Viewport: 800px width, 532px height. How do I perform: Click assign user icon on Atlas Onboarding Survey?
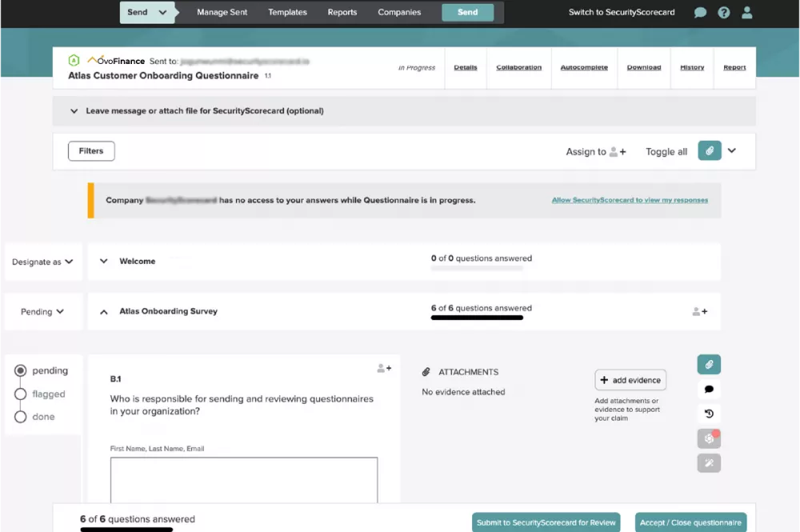tap(699, 312)
